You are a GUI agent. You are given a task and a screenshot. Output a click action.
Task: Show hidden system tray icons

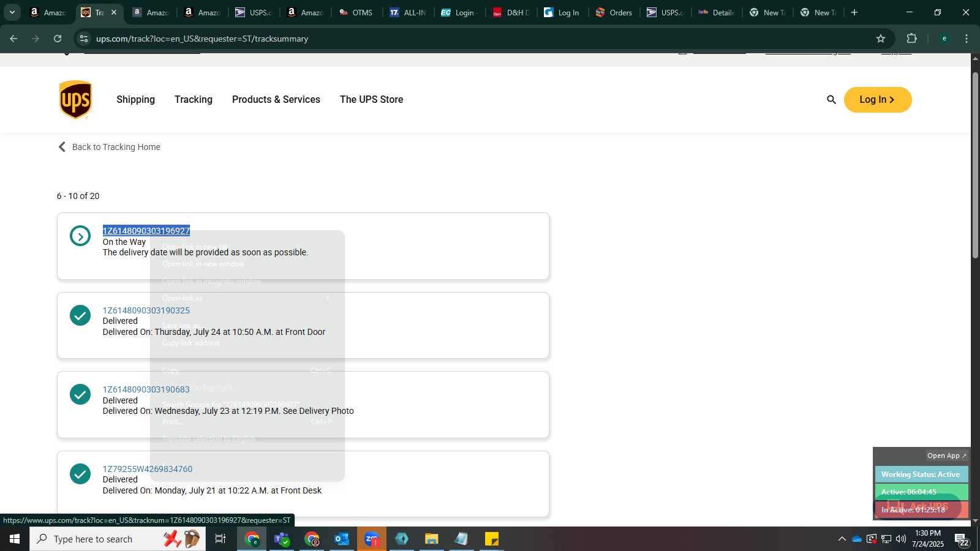842,539
